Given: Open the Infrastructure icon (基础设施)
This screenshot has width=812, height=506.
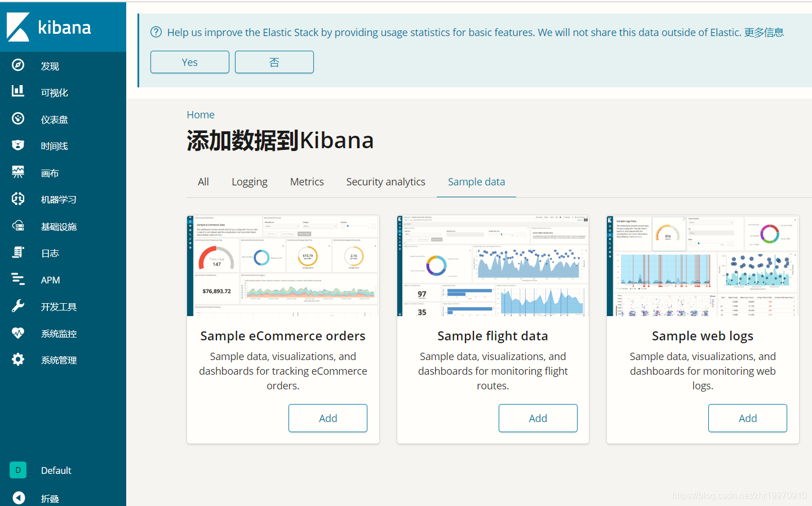Looking at the screenshot, I should (18, 226).
